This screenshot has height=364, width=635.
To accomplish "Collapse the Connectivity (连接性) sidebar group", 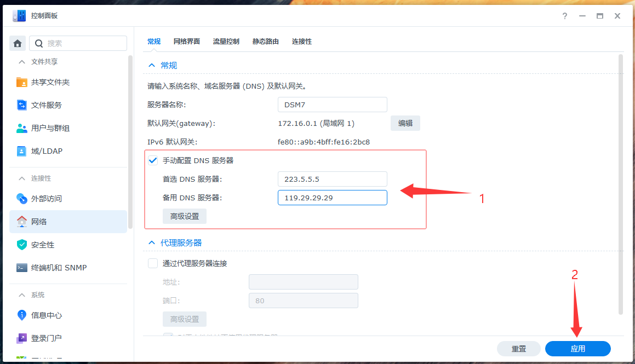I will point(22,178).
